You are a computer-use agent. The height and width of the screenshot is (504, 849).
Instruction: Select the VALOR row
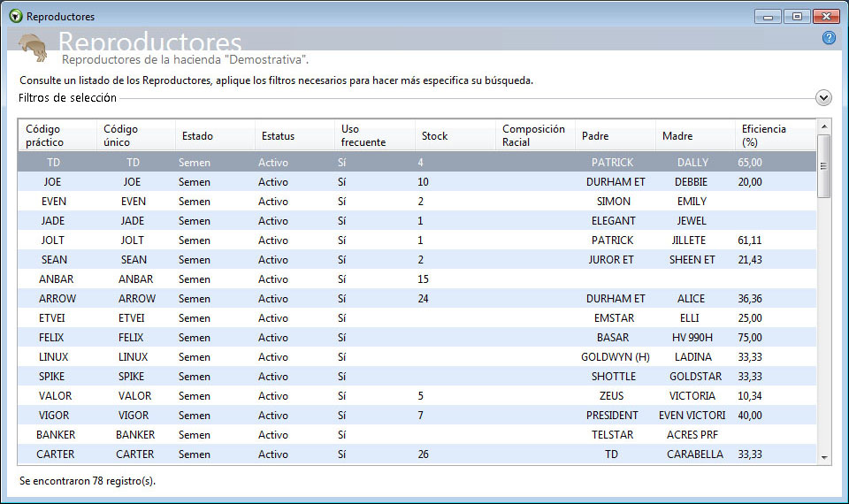pyautogui.click(x=417, y=396)
